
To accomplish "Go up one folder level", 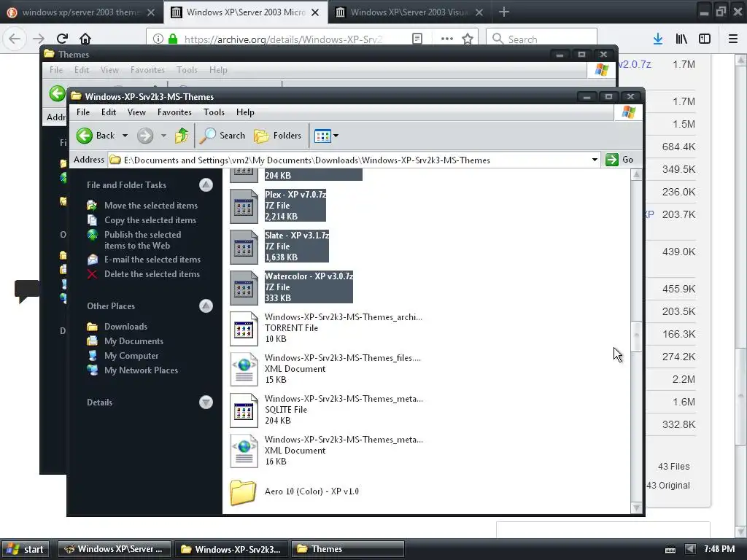I will pyautogui.click(x=182, y=136).
